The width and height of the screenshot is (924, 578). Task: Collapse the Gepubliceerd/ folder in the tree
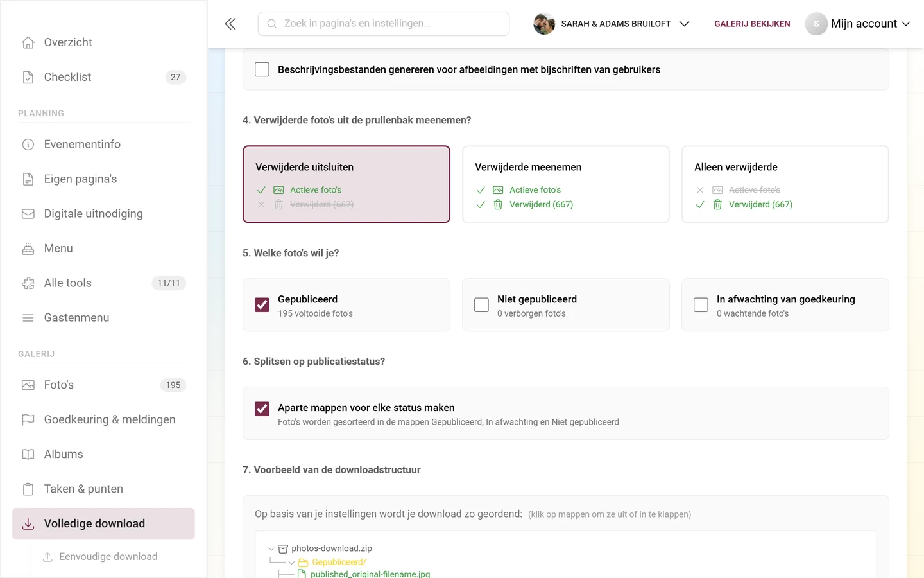coord(292,563)
